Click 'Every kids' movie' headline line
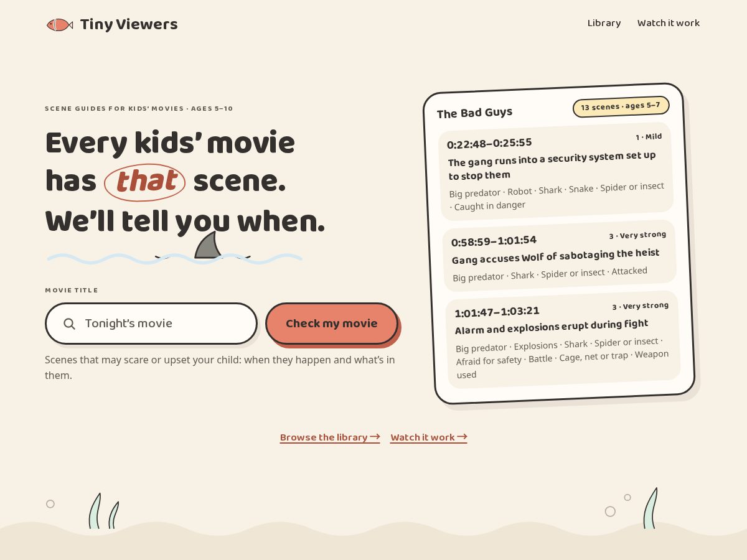The height and width of the screenshot is (560, 747). pyautogui.click(x=170, y=143)
